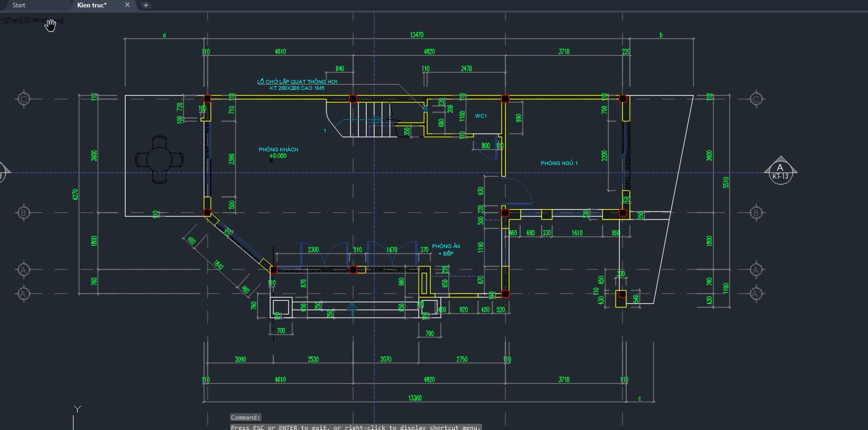The height and width of the screenshot is (430, 868).
Task: Switch to the Start tab
Action: [x=19, y=5]
